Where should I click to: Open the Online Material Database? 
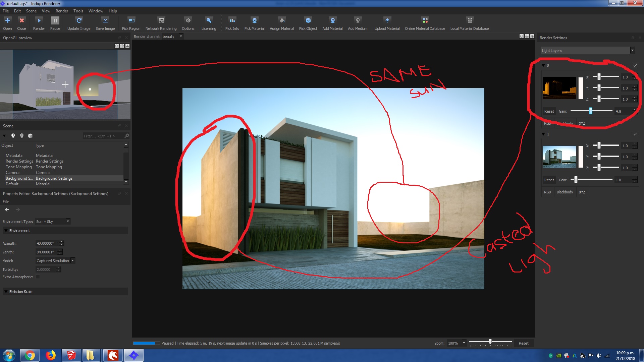425,21
